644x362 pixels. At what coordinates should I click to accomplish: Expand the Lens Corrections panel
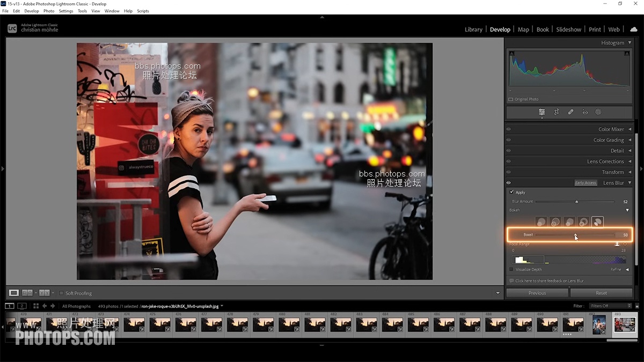point(630,161)
